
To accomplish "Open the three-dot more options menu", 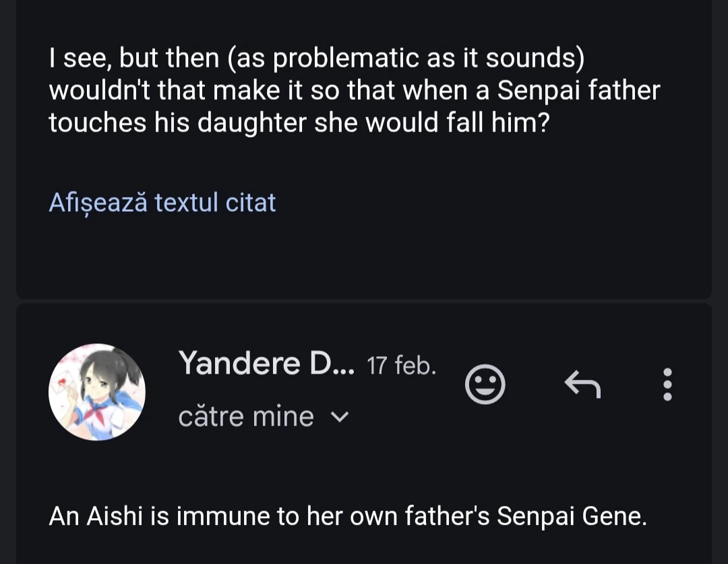I will [x=667, y=385].
